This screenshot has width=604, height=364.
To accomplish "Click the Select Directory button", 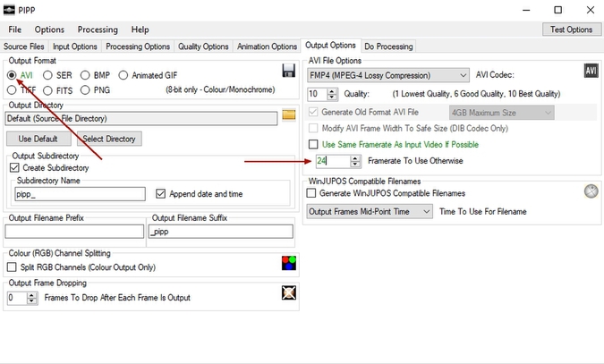I will 107,139.
